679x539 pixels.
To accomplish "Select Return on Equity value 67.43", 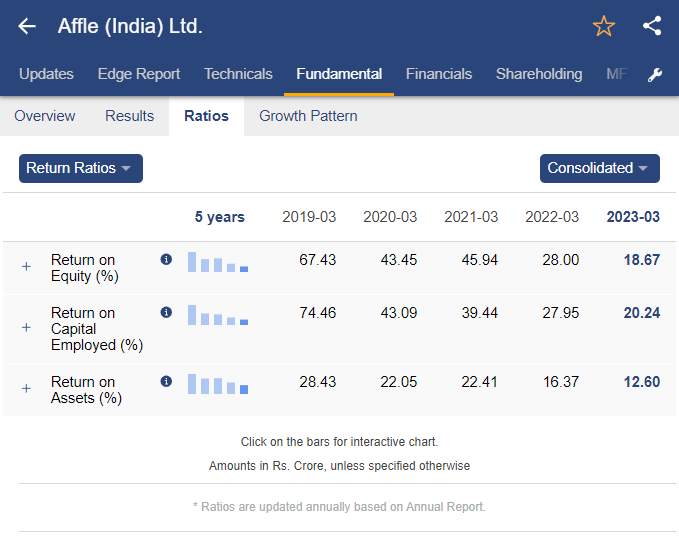I will [318, 260].
